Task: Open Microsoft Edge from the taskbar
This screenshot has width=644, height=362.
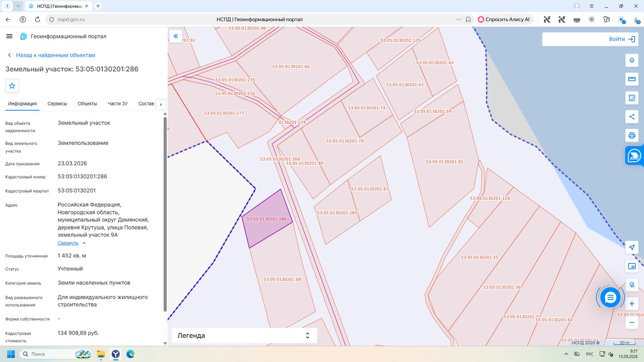Action: pos(131,354)
